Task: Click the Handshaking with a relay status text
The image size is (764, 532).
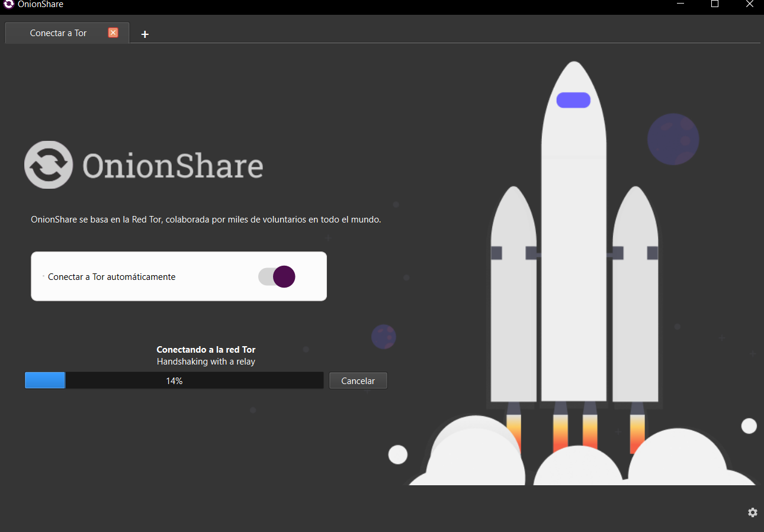Action: pos(206,362)
